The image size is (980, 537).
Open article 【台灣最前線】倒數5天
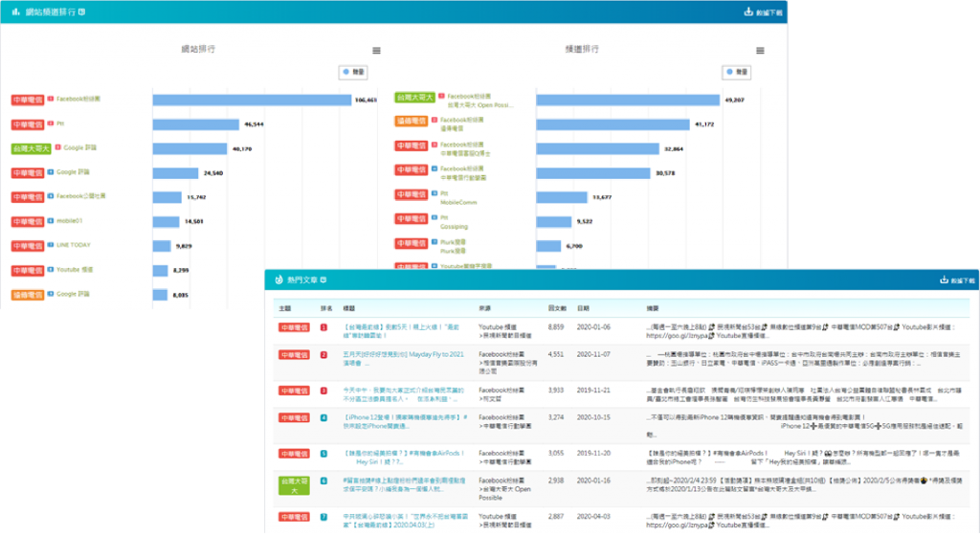click(x=401, y=331)
